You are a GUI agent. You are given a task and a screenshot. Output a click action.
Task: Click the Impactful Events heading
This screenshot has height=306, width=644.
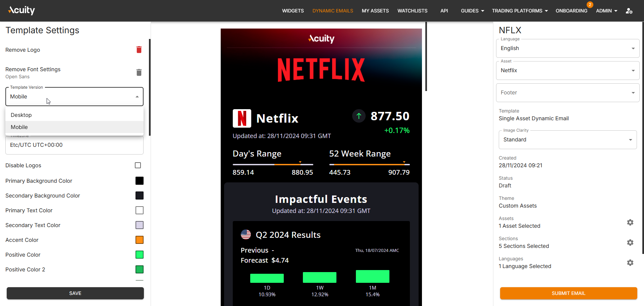point(321,199)
